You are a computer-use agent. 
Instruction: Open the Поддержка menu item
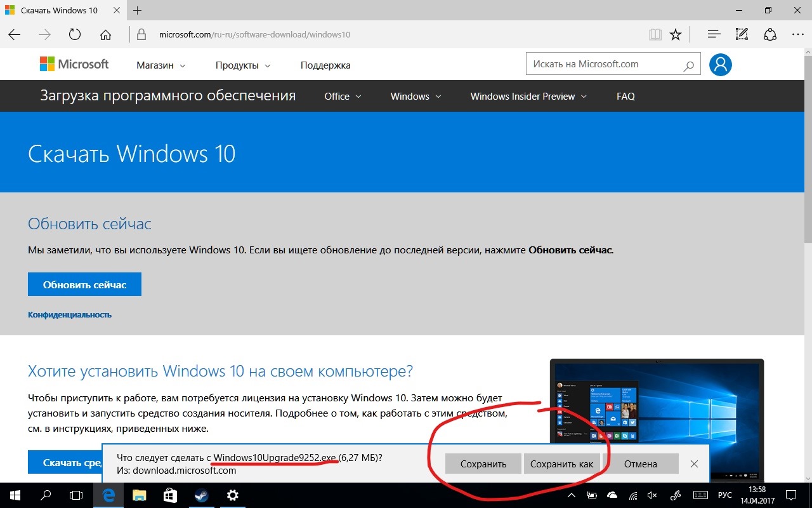pos(325,65)
